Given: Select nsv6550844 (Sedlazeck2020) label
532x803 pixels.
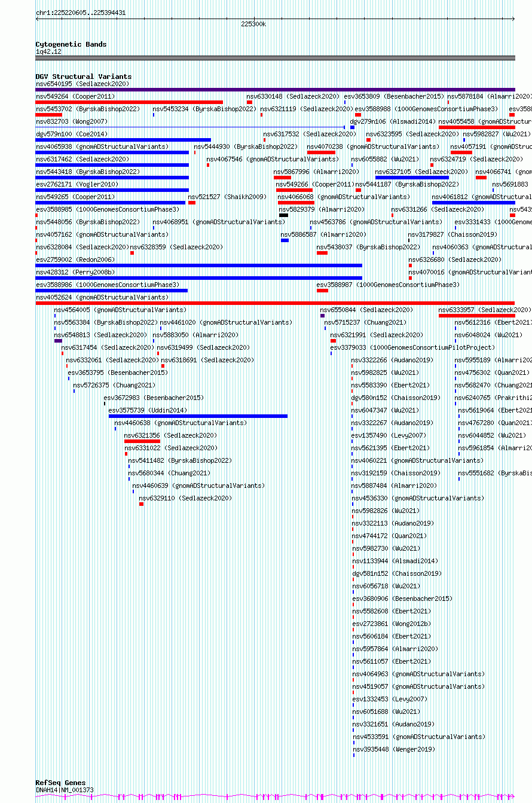Looking at the screenshot, I should click(x=366, y=310).
